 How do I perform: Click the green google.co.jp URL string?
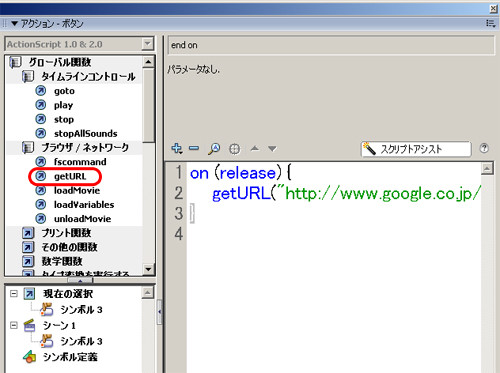pos(382,194)
